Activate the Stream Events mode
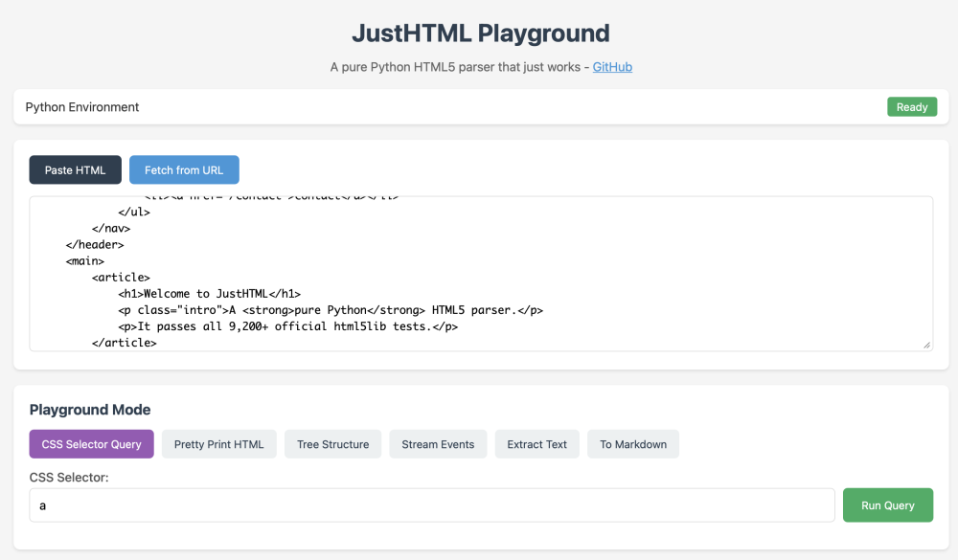 (x=438, y=444)
